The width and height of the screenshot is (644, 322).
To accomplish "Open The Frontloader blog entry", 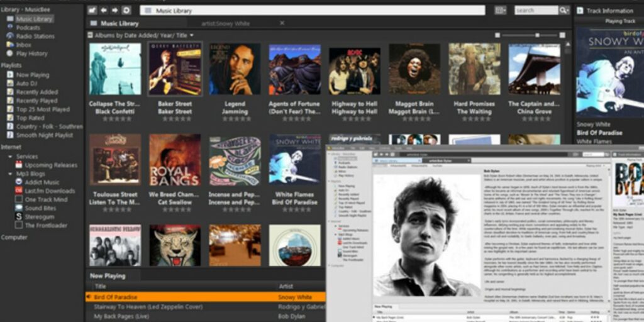I will pyautogui.click(x=46, y=225).
